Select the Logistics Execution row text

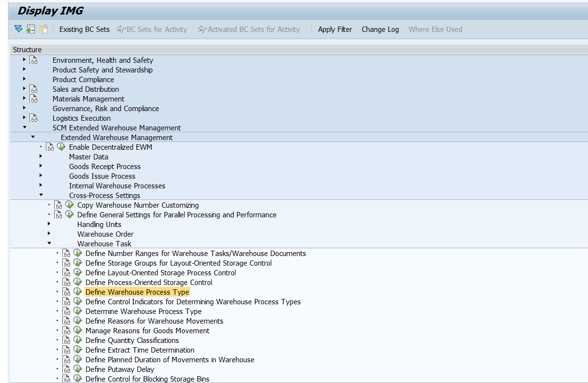[82, 118]
